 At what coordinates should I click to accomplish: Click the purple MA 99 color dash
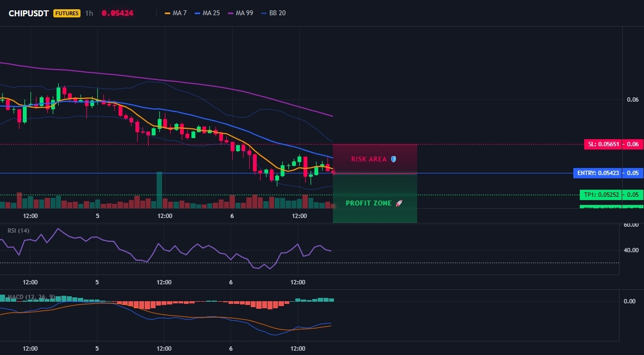[x=231, y=13]
